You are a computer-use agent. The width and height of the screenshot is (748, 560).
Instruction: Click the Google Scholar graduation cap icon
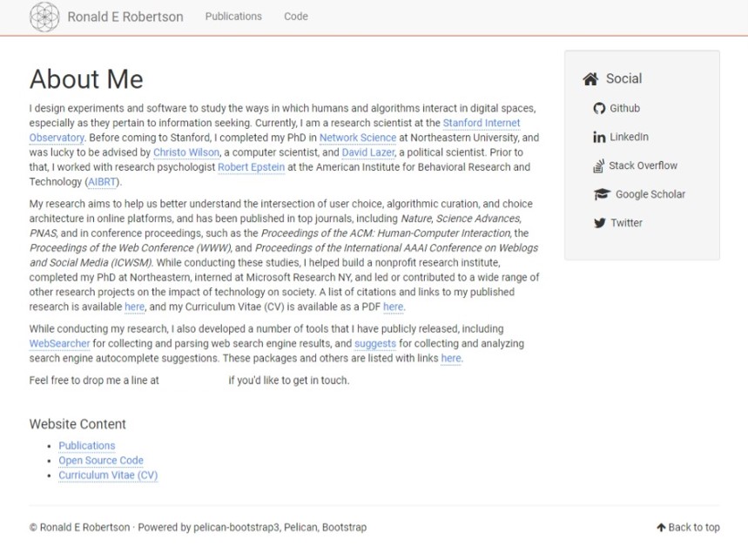point(602,194)
